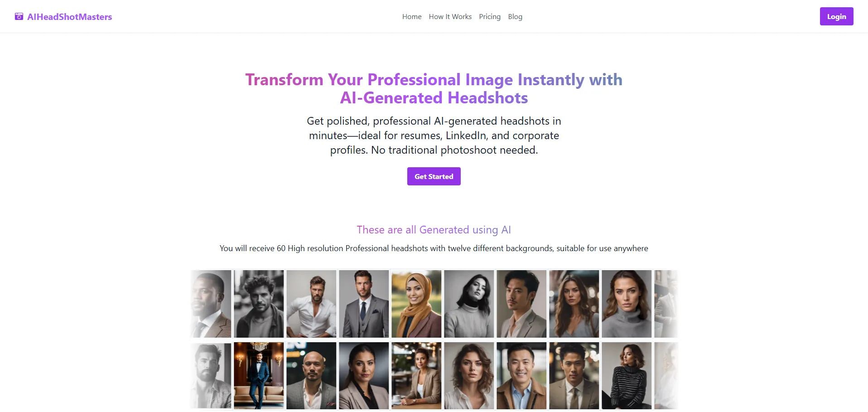Select the woman in striped black sweater photo
Image resolution: width=868 pixels, height=412 pixels.
click(x=627, y=376)
